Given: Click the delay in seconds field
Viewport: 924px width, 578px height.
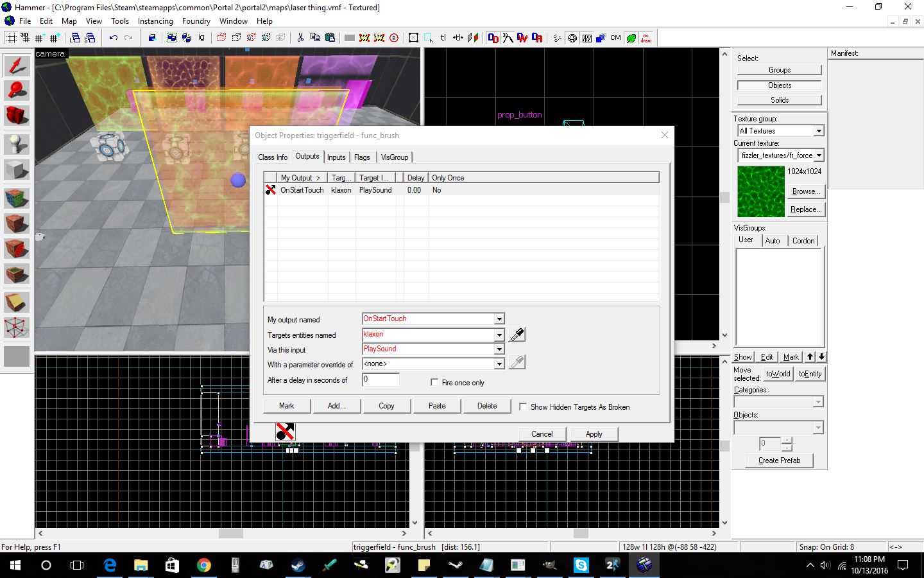Looking at the screenshot, I should [381, 380].
